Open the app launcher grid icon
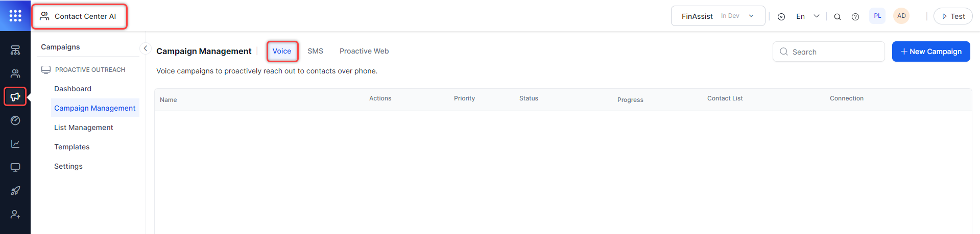Screen dimensions: 980x234 pos(15,16)
